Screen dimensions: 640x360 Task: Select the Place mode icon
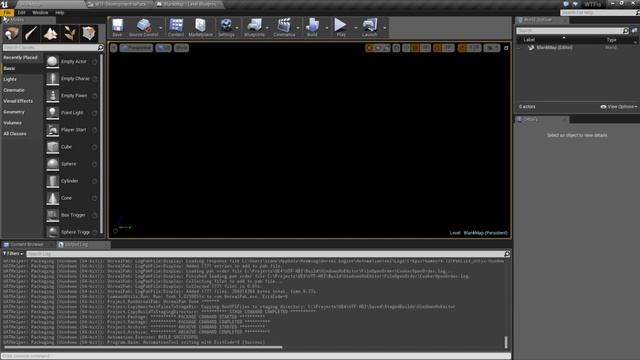[x=12, y=33]
